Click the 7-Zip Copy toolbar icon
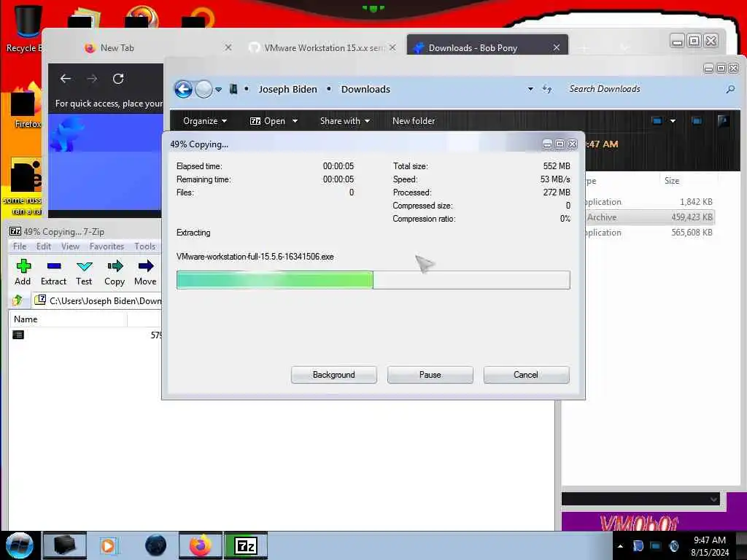 pyautogui.click(x=115, y=273)
